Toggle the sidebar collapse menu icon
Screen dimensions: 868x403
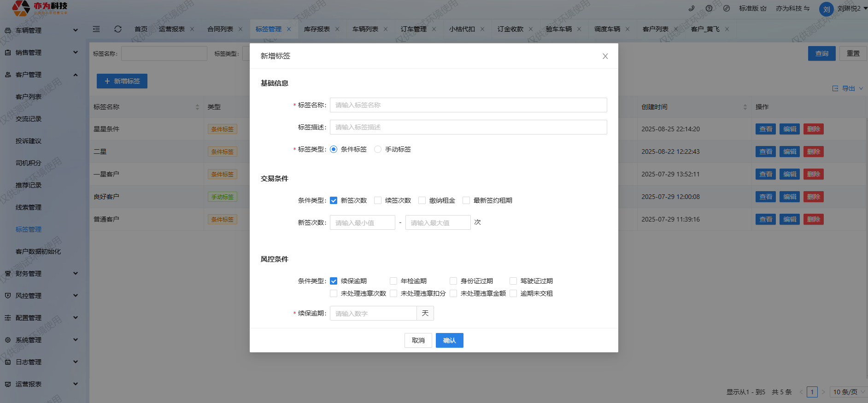pyautogui.click(x=96, y=29)
